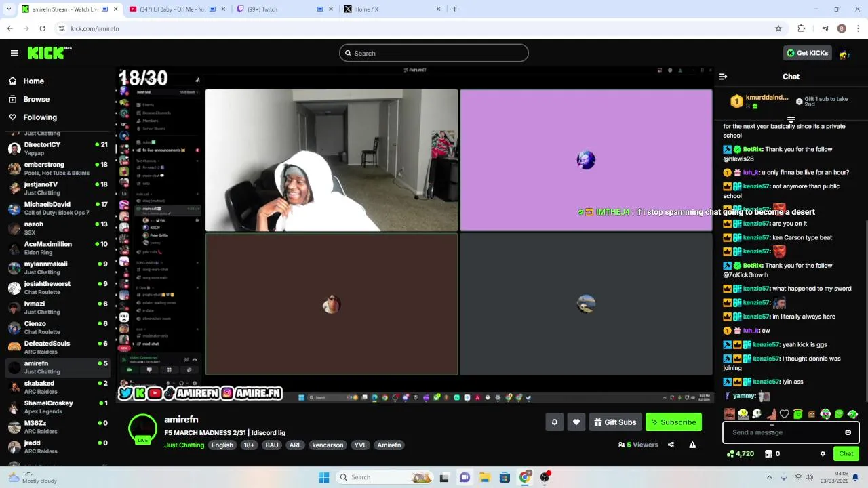The height and width of the screenshot is (488, 868).
Task: Click the notification bell for amirefn
Action: pos(555,422)
